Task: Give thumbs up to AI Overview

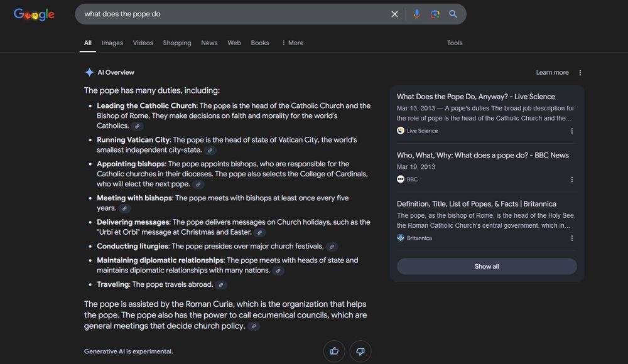Action: (334, 351)
